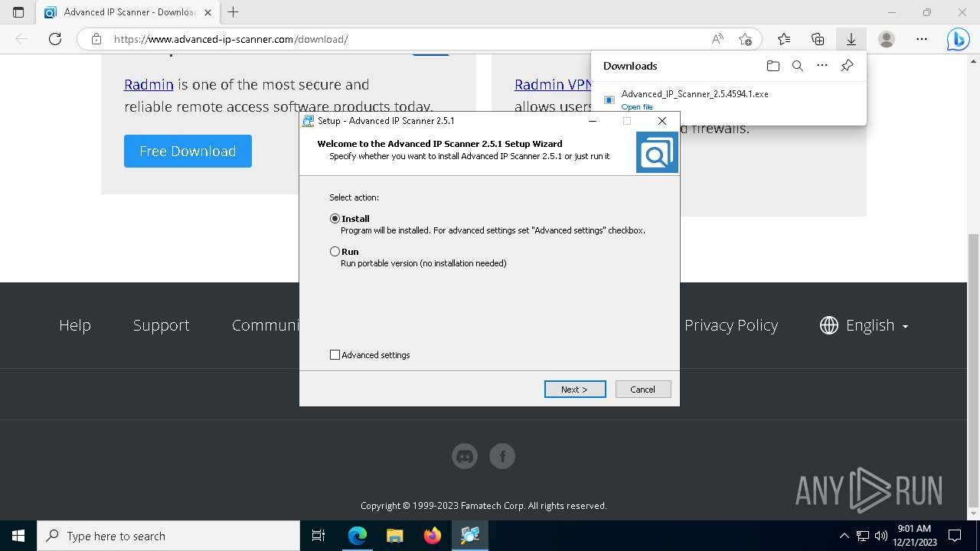
Task: Open network icon in system tray
Action: [x=863, y=536]
